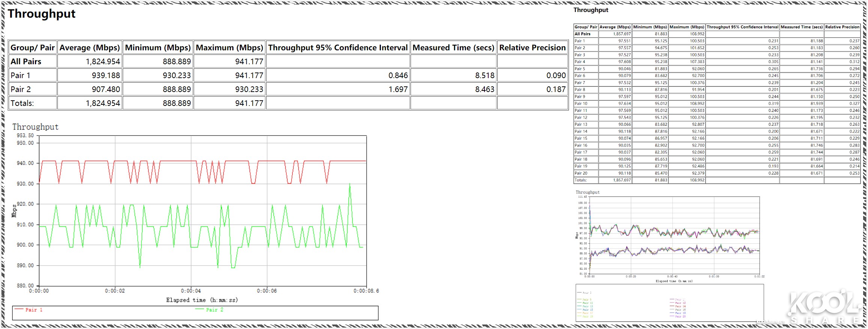Image resolution: width=868 pixels, height=329 pixels.
Task: Click relative precision value 0.090
Action: point(556,75)
